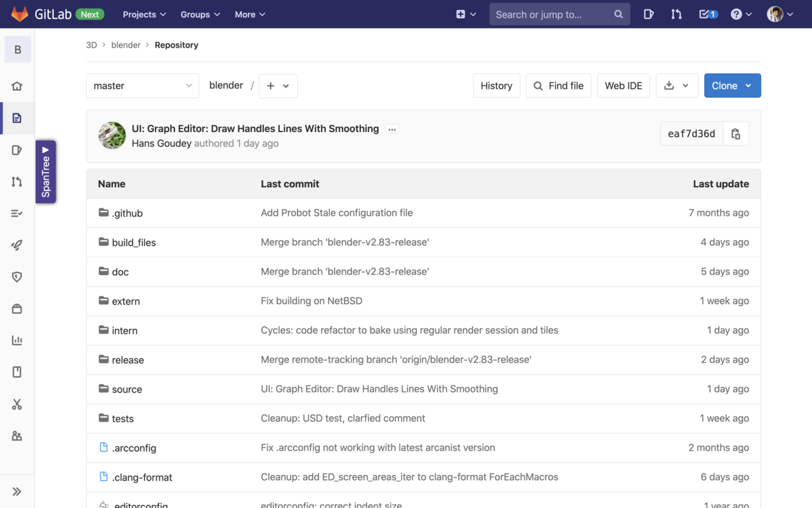Click the search magnifier icon

619,14
